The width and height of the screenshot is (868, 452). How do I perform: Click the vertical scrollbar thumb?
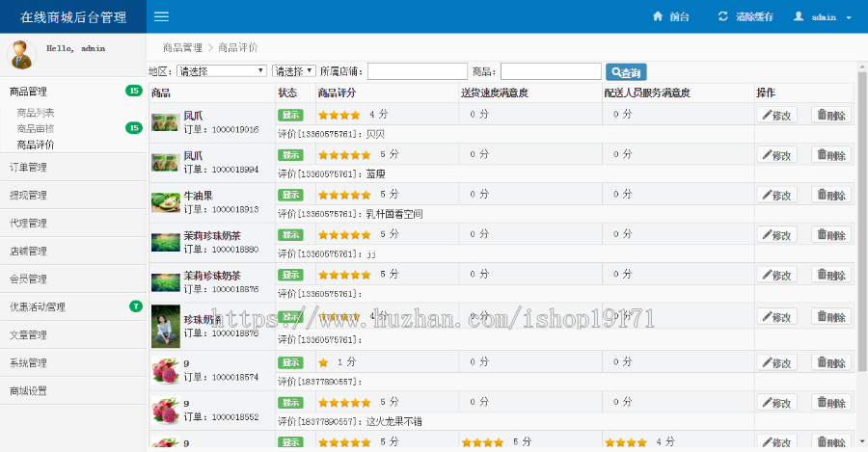[x=862, y=222]
